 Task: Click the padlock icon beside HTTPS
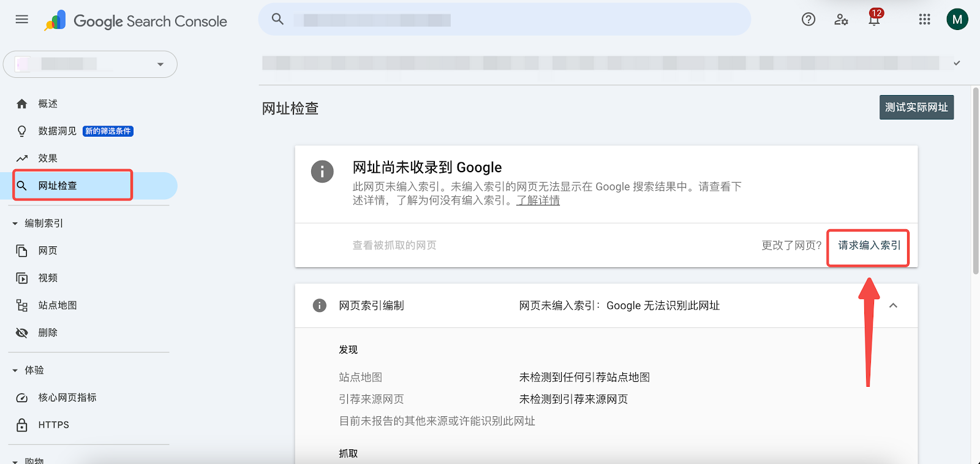(x=22, y=425)
